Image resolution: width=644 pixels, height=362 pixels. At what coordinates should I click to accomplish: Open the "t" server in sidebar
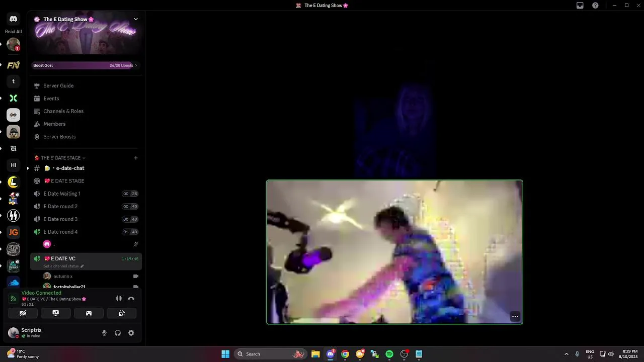[14, 81]
